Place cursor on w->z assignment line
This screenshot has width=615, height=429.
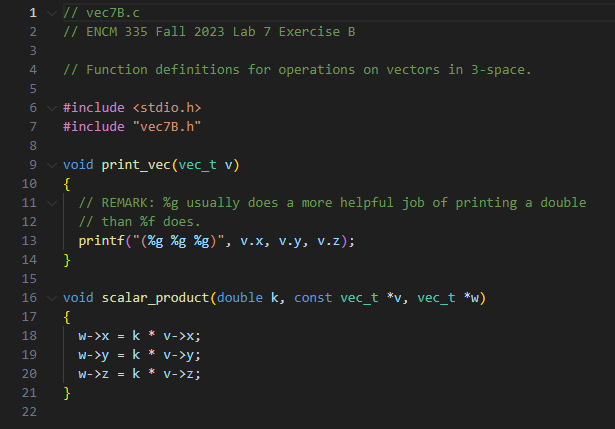click(140, 374)
